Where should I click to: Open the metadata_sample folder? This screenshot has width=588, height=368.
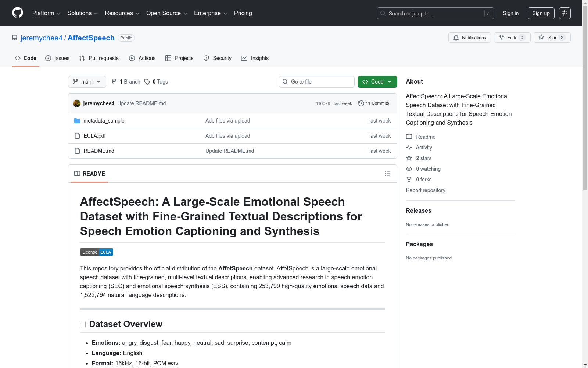pos(104,121)
